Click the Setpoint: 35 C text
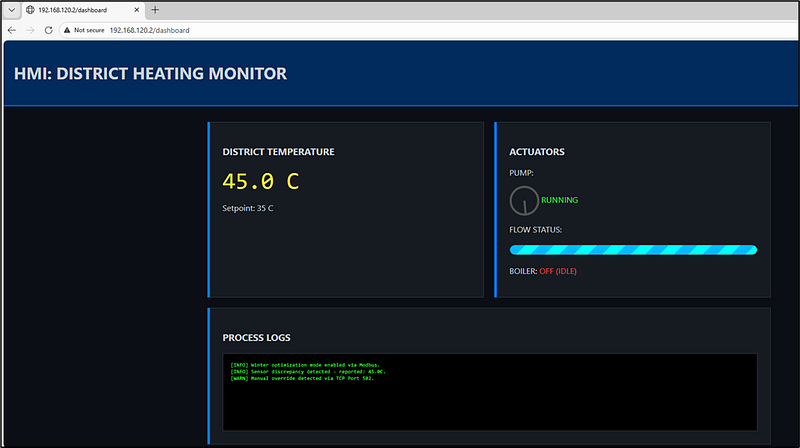The image size is (800, 448). click(x=247, y=208)
